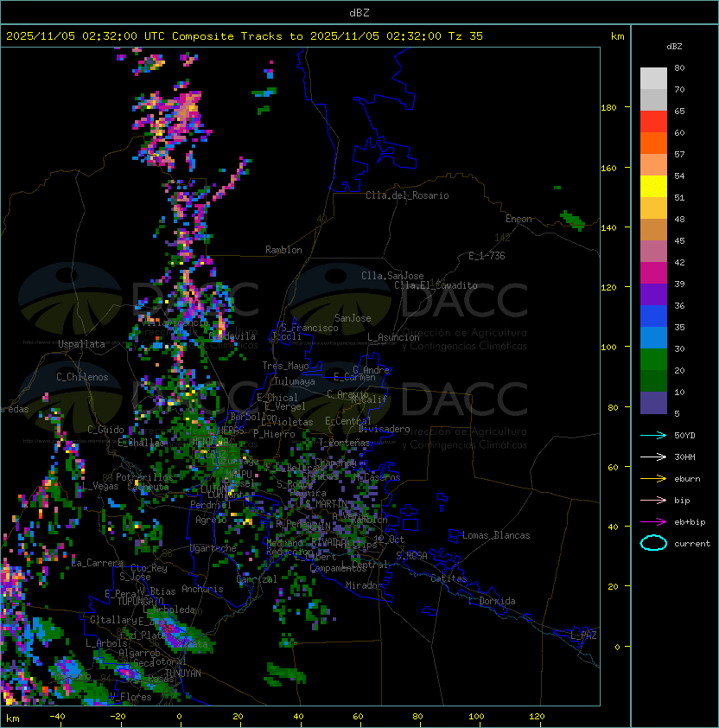Viewport: 719px width, 728px height.
Task: Click the C_Guido map label
Action: 105,430
